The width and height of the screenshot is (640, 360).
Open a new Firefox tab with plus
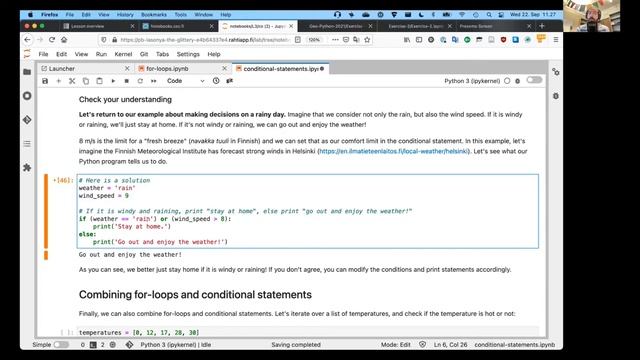pyautogui.click(x=542, y=26)
